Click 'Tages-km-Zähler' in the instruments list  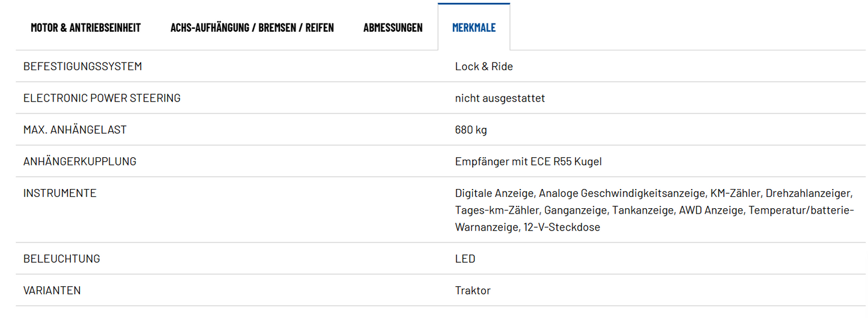497,210
